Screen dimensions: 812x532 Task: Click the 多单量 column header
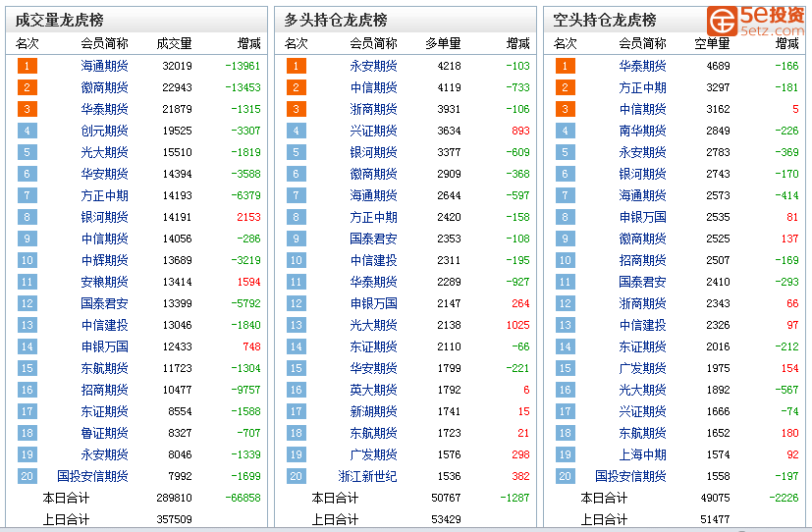coord(443,43)
